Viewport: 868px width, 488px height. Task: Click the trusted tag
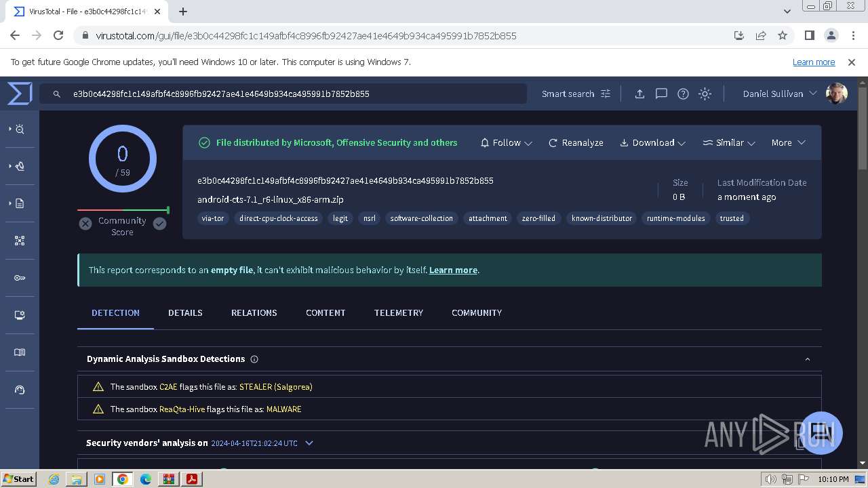click(732, 218)
